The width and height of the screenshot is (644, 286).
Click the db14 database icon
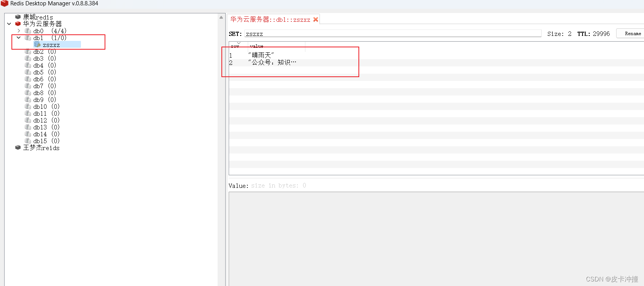pyautogui.click(x=28, y=134)
